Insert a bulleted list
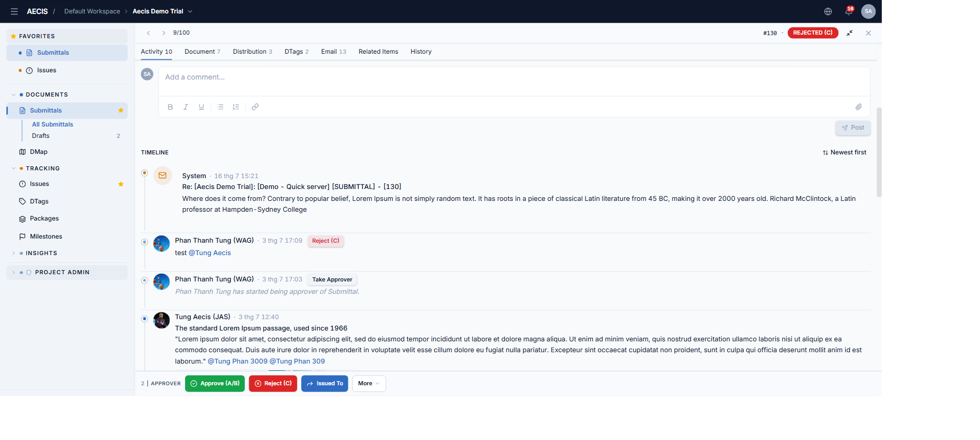The height and width of the screenshot is (440, 980). tap(220, 107)
